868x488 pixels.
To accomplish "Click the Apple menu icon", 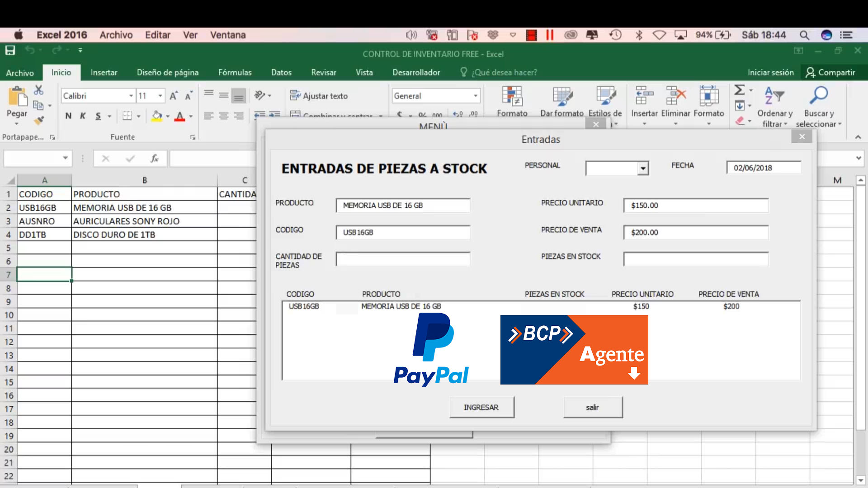I will pyautogui.click(x=19, y=35).
